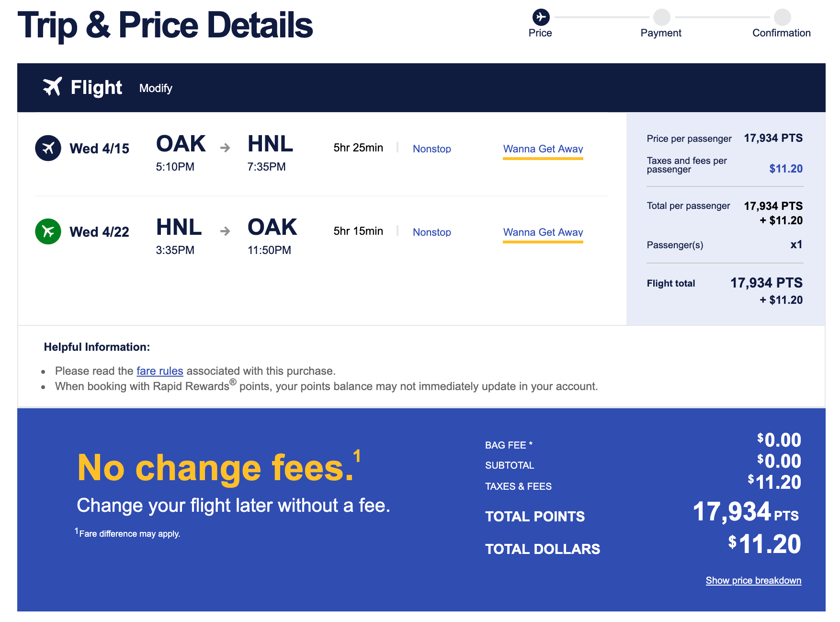Select the Payment step label

(661, 33)
